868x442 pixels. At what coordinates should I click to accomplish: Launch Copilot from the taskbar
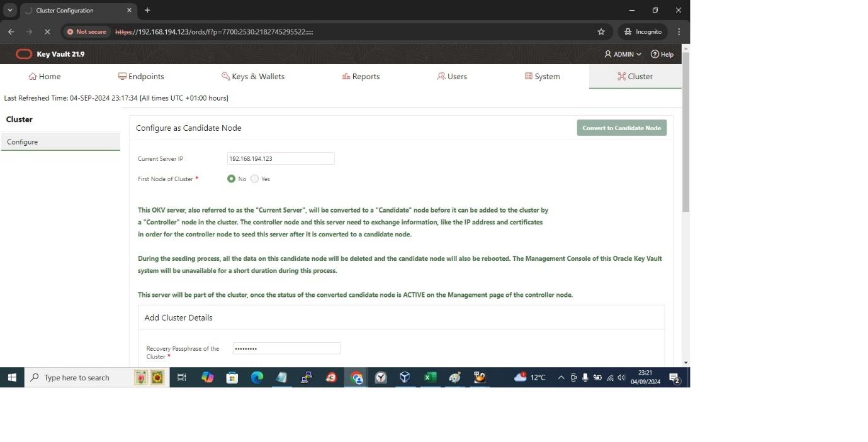click(207, 377)
